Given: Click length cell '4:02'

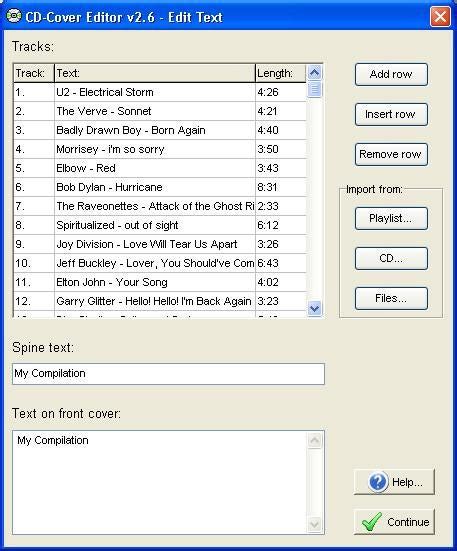Looking at the screenshot, I should [x=281, y=282].
